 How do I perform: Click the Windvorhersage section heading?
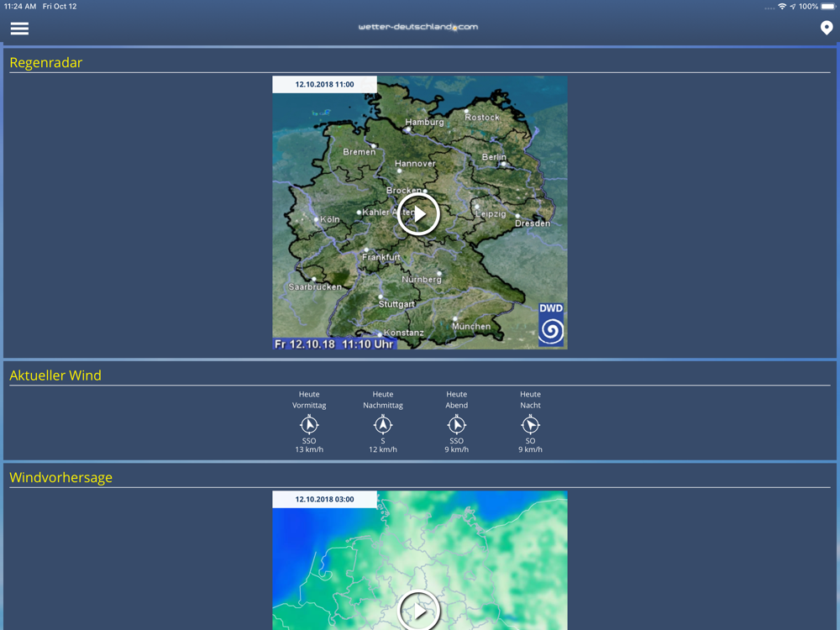click(60, 477)
